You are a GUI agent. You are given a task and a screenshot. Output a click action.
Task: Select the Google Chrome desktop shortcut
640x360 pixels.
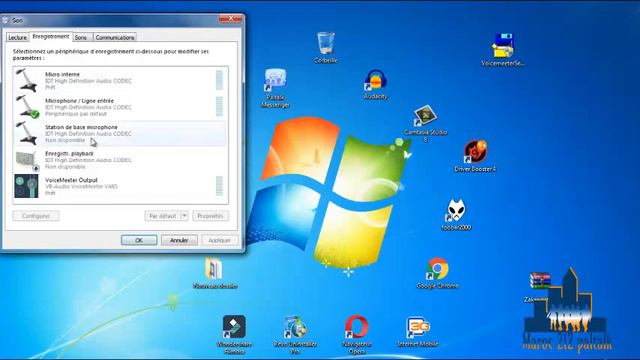tap(437, 269)
